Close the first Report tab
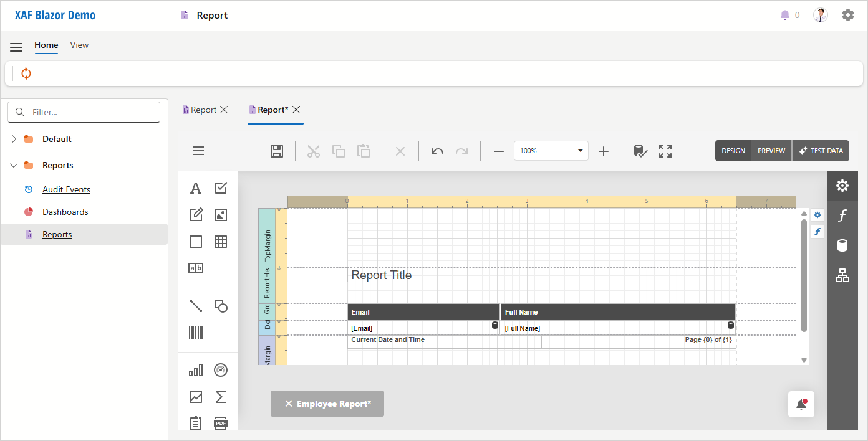The height and width of the screenshot is (441, 868). pyautogui.click(x=224, y=110)
